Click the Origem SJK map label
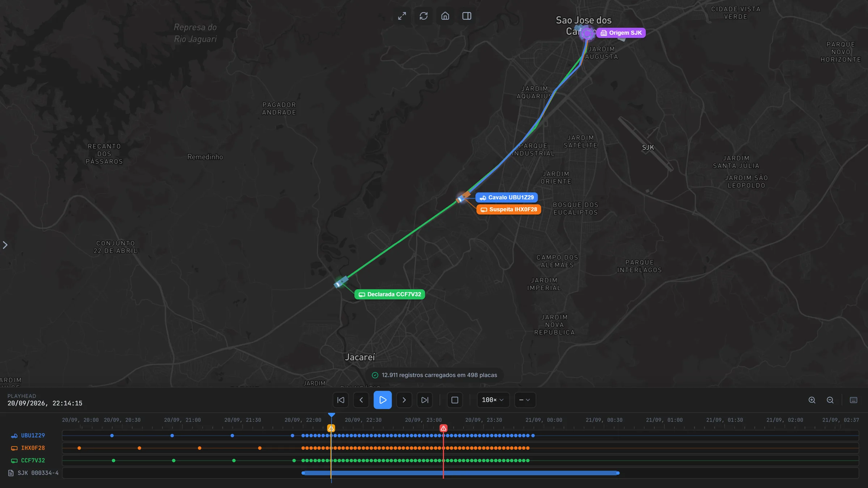The image size is (868, 488). tap(621, 33)
